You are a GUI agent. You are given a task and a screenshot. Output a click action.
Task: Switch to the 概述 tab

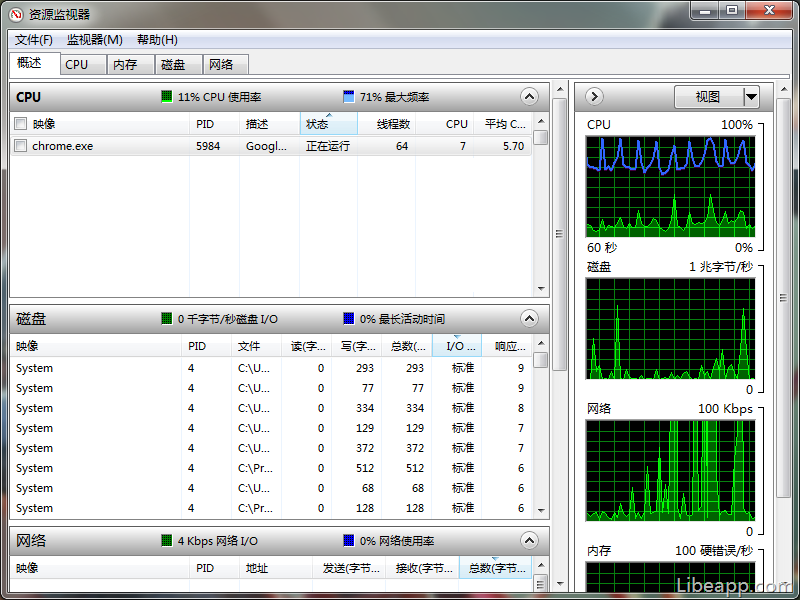point(35,63)
